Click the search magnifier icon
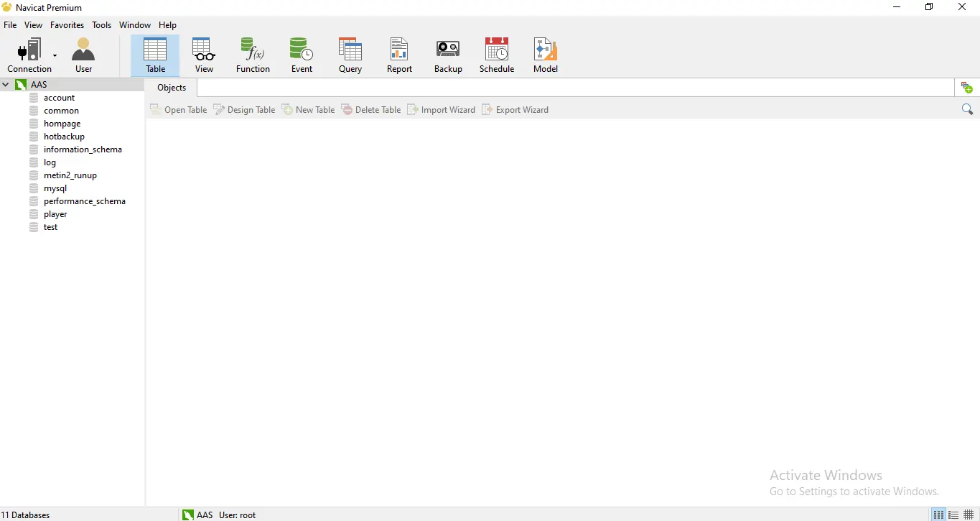Viewport: 980px width, 521px height. coord(967,109)
